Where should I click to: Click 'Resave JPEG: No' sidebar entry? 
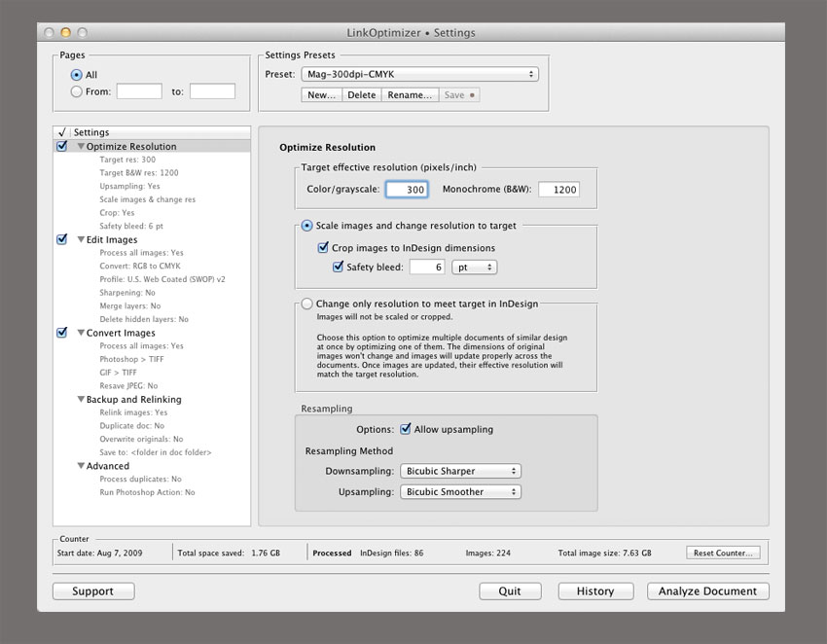click(x=128, y=385)
